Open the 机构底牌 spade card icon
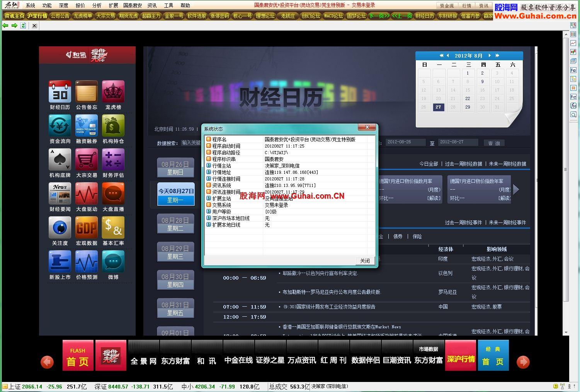This screenshot has height=392, width=580. pyautogui.click(x=60, y=160)
